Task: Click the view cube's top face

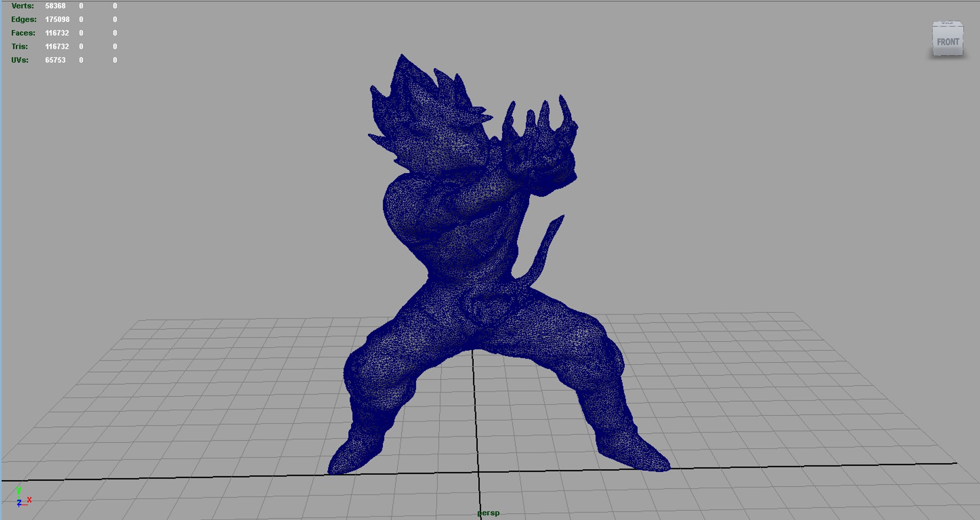Action: coord(947,23)
